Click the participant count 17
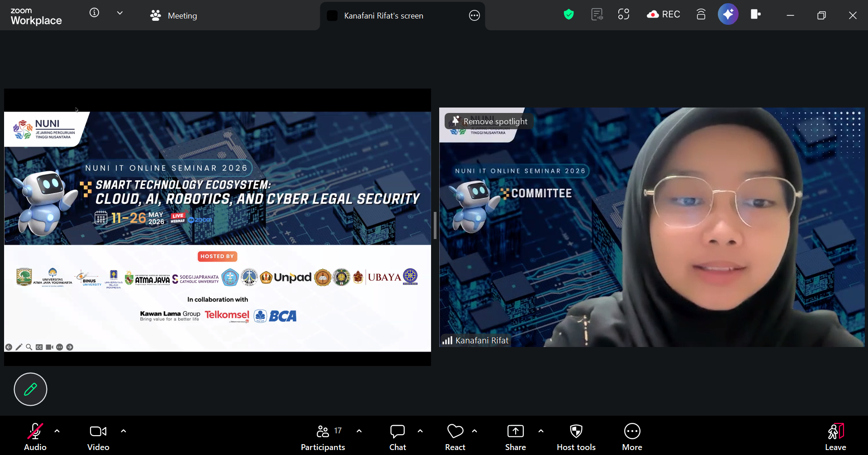 [338, 431]
